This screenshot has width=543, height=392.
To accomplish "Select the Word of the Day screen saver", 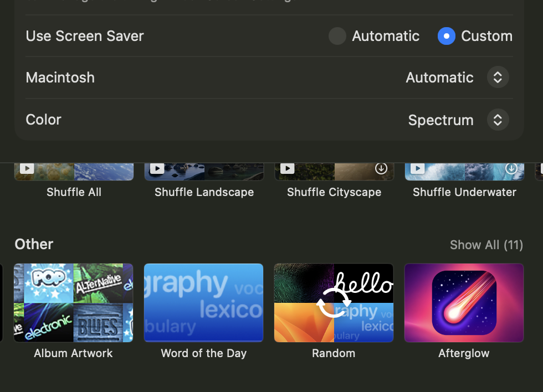I will pyautogui.click(x=204, y=303).
